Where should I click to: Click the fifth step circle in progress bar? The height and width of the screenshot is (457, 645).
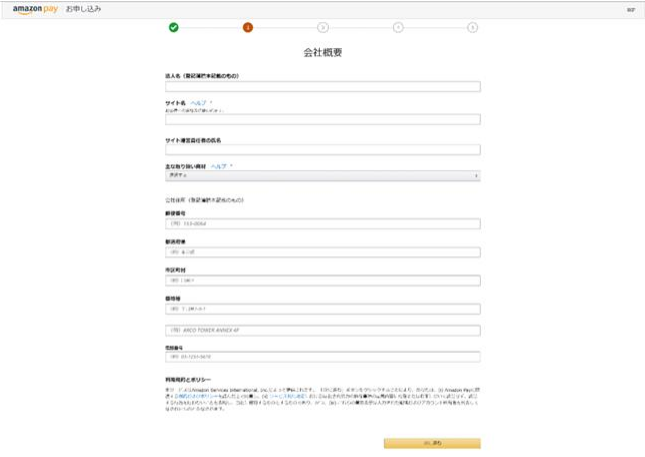point(472,28)
